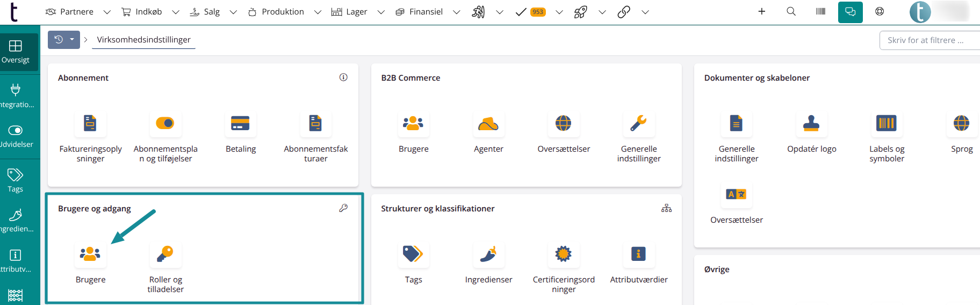Viewport: 980px width, 305px height.
Task: Click the filter input field
Action: coord(929,40)
